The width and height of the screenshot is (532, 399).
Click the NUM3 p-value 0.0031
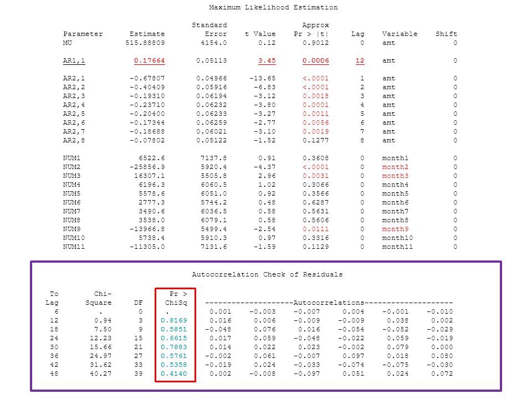coord(315,176)
